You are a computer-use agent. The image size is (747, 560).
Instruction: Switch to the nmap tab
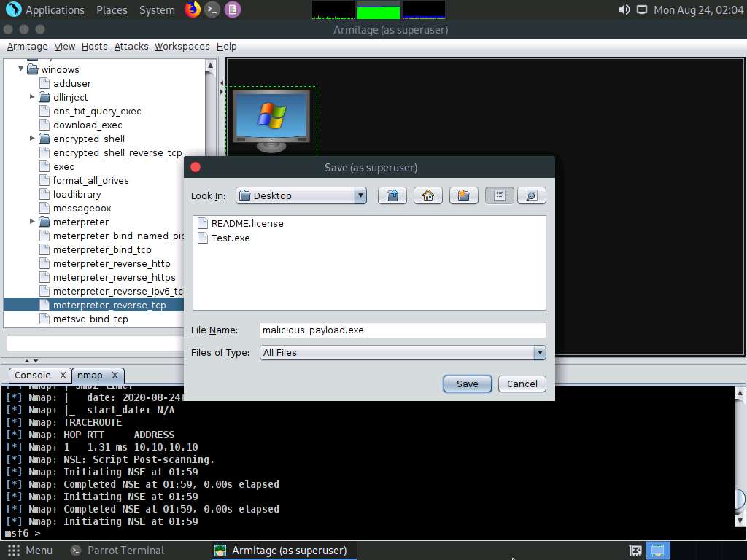(x=90, y=376)
